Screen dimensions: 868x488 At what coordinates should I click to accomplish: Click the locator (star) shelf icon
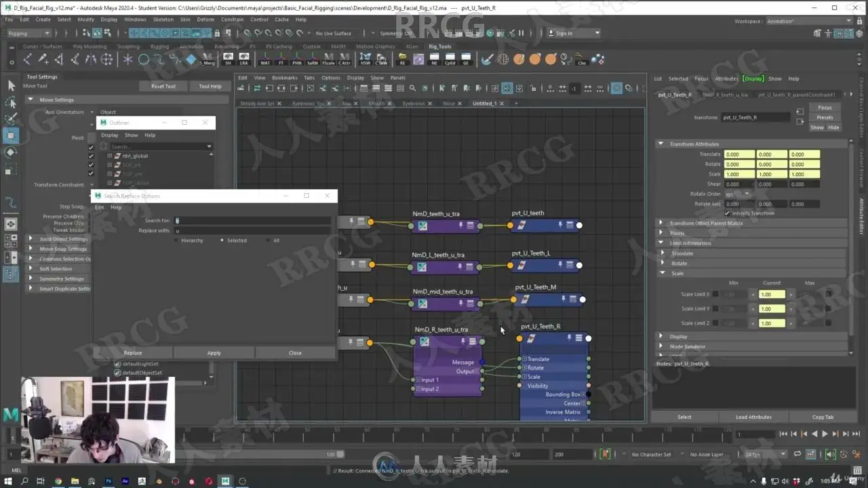click(127, 60)
